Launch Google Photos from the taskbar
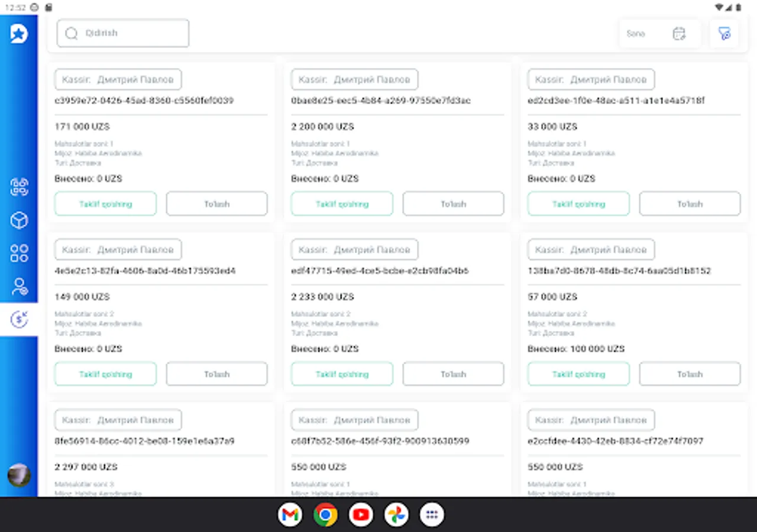 coord(396,515)
